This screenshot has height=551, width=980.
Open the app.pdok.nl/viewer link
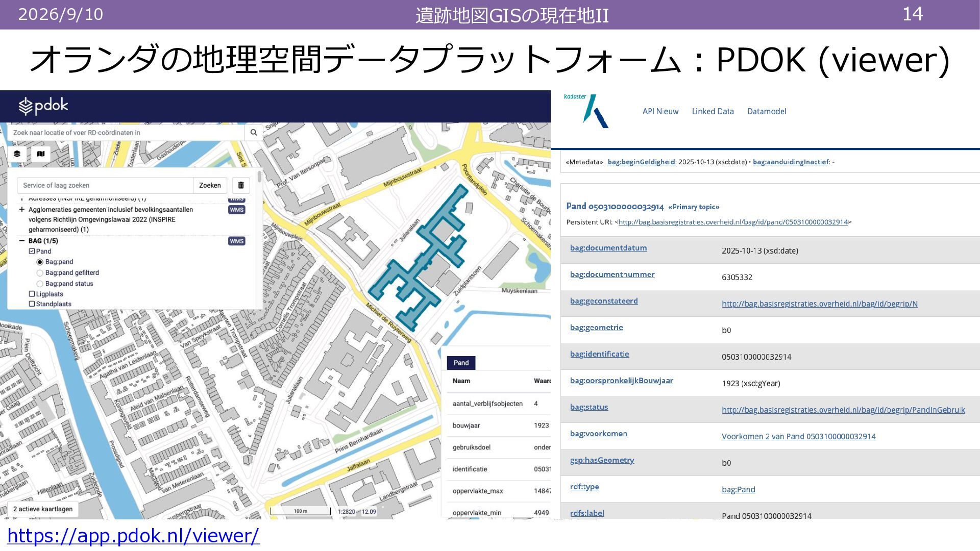[x=133, y=536]
